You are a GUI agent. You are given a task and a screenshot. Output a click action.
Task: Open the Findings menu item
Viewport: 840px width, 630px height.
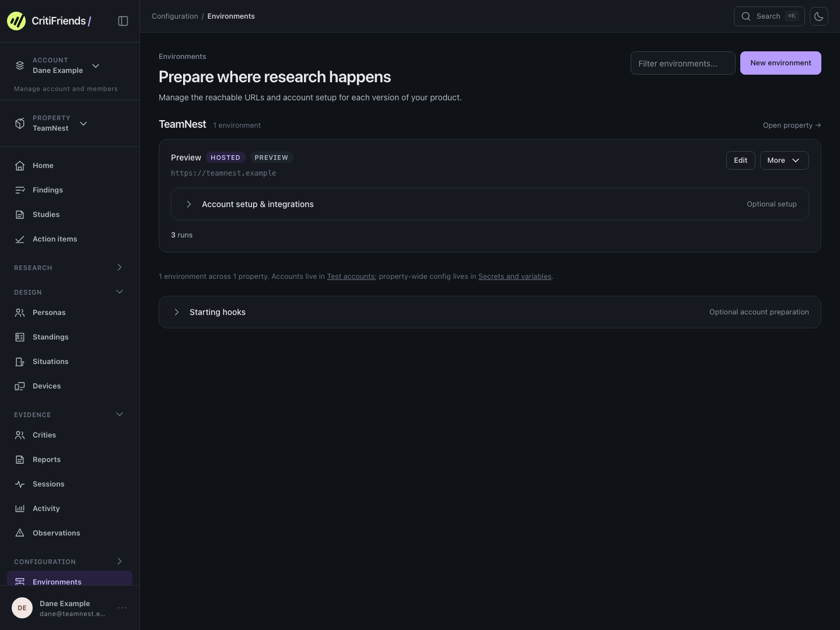tap(69, 190)
